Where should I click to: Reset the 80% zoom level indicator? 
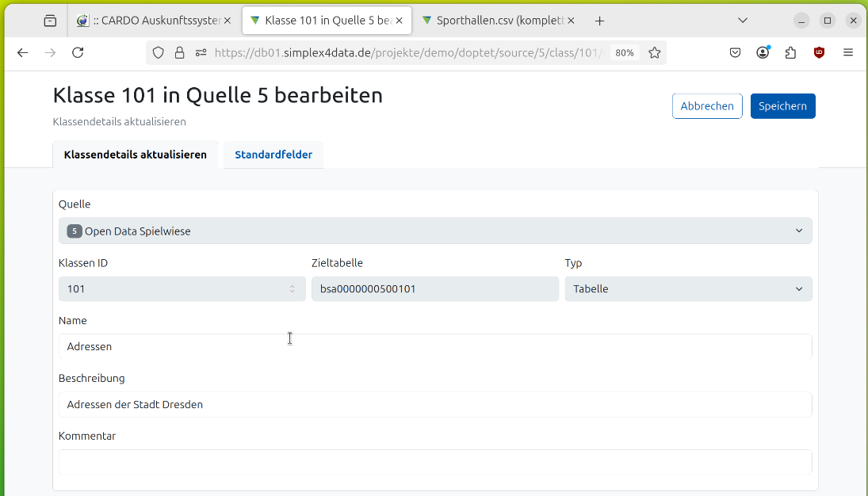(x=624, y=52)
